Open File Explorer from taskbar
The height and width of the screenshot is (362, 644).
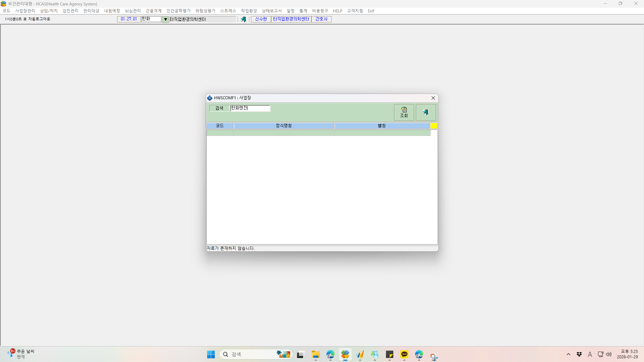click(x=315, y=354)
